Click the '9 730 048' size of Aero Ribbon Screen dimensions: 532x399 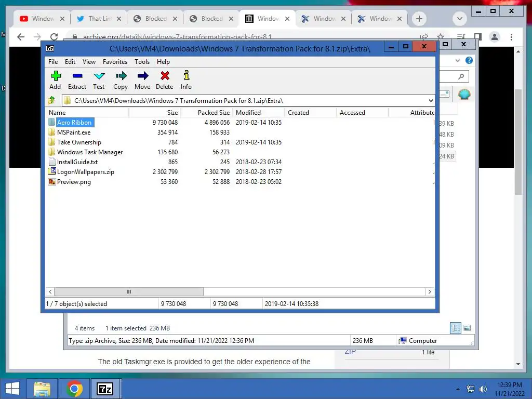pos(165,123)
